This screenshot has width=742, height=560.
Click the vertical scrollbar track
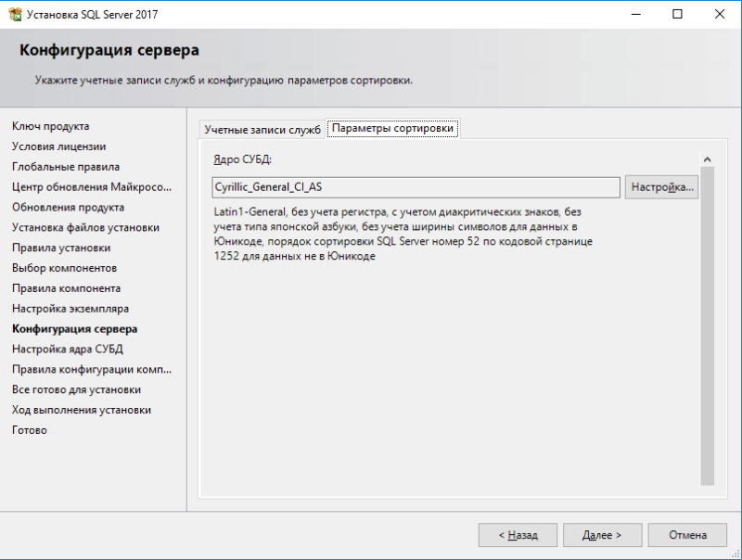tap(707, 325)
